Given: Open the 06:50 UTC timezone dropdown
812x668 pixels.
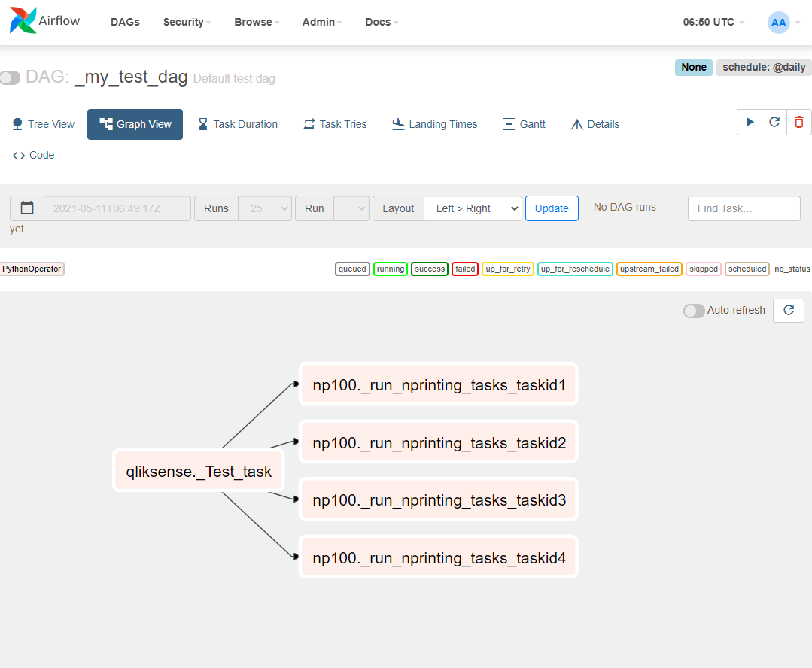Looking at the screenshot, I should (713, 22).
